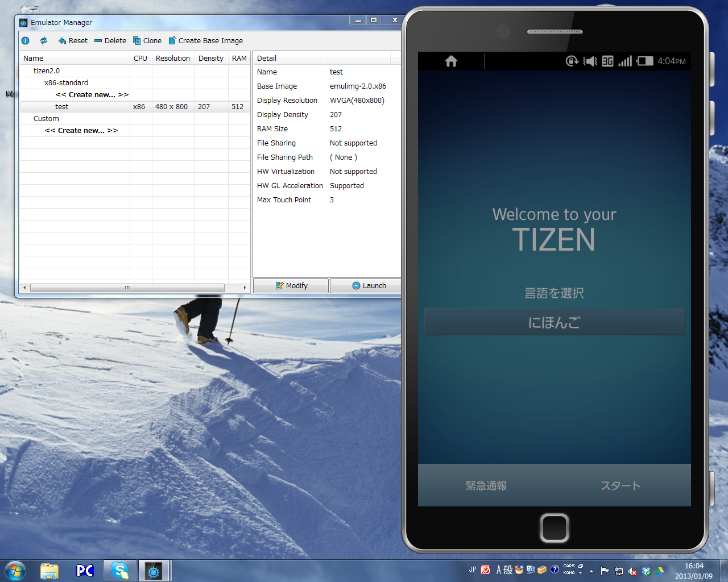Click Create Base Image in the toolbar
Image resolution: width=728 pixels, height=582 pixels.
[x=206, y=40]
